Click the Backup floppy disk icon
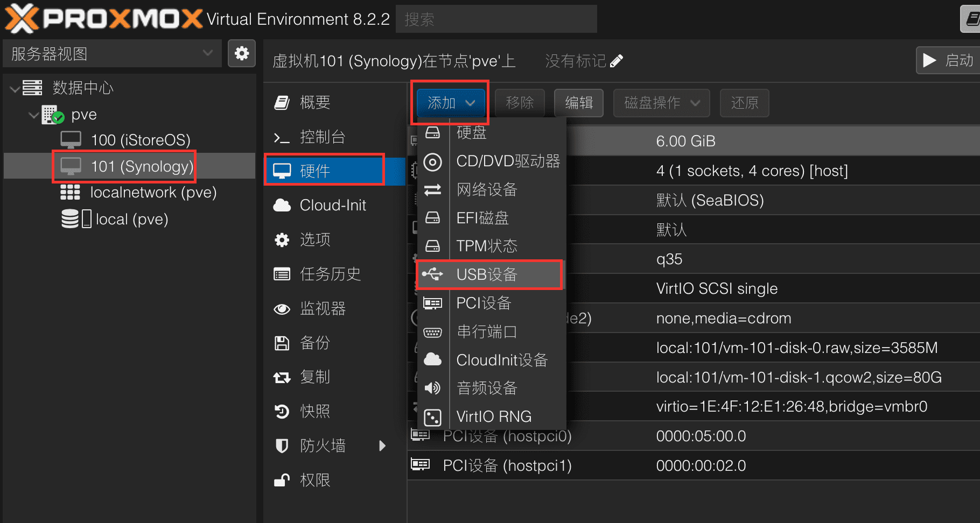 (x=282, y=343)
